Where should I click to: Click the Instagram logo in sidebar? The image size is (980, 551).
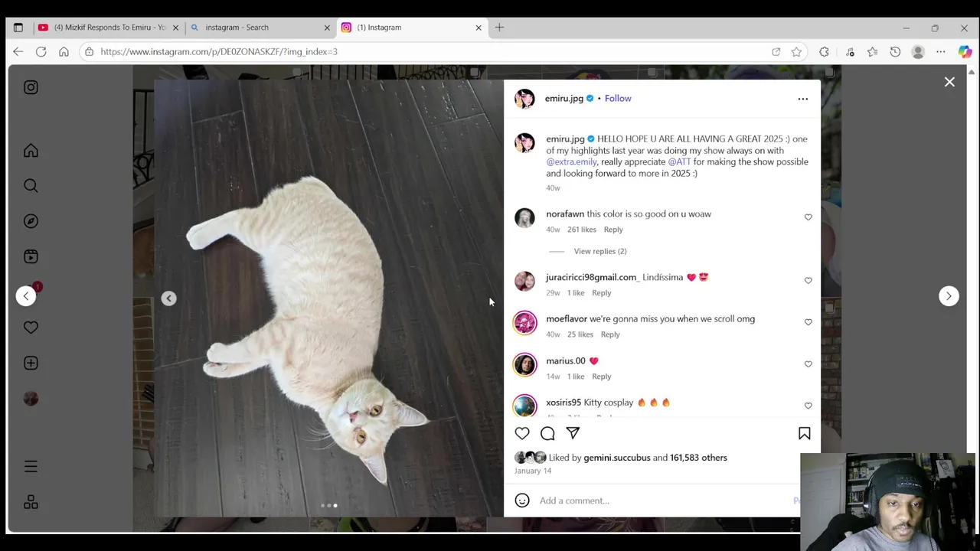(31, 87)
